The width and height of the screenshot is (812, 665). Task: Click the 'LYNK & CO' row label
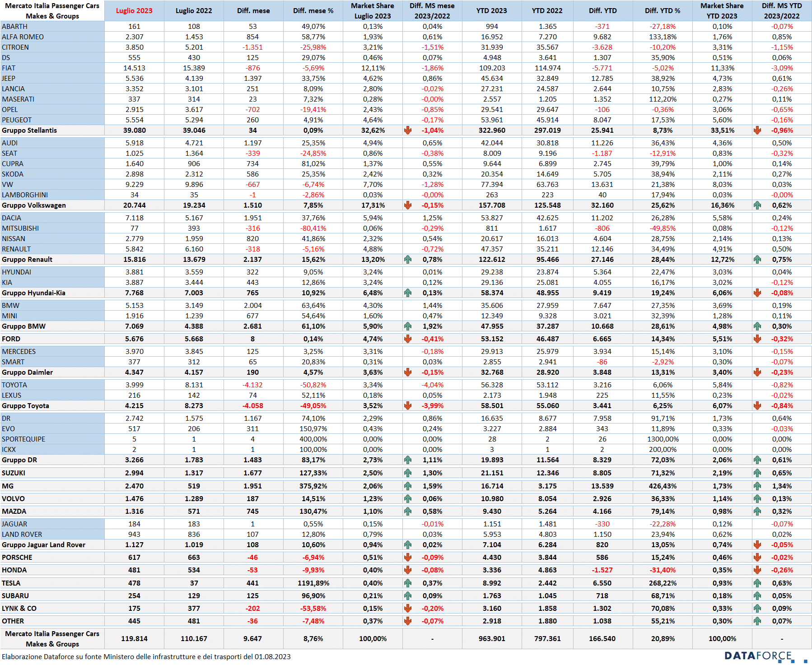pos(19,609)
